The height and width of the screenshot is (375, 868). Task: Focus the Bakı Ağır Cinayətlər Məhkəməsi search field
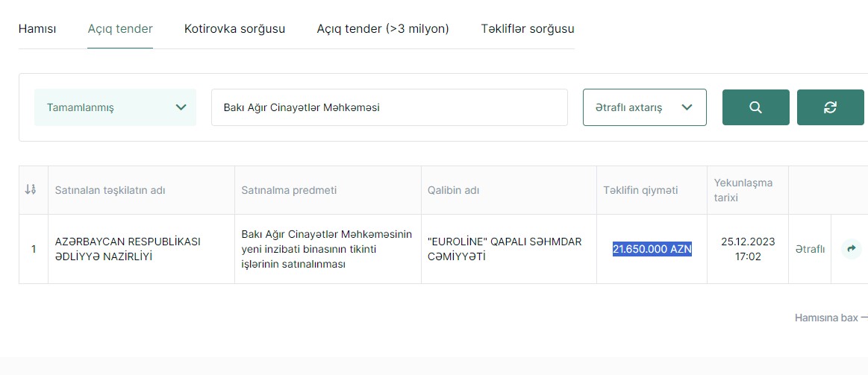click(x=389, y=107)
